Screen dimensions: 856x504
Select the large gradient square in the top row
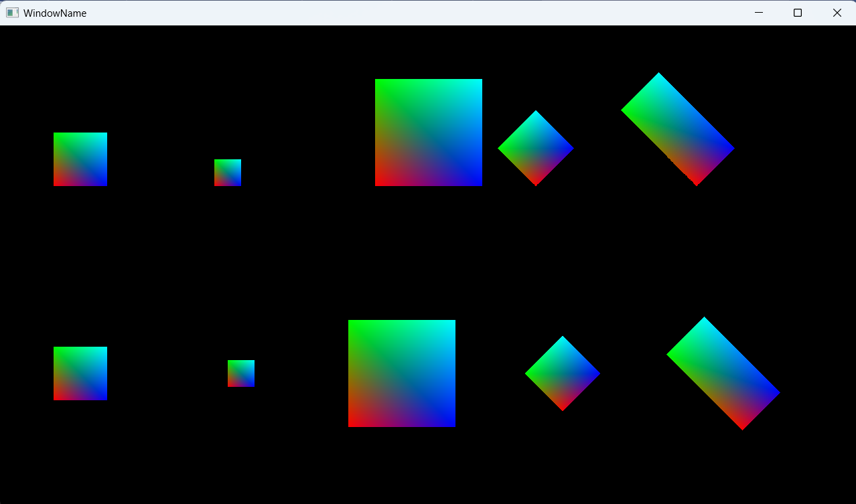[x=429, y=133]
